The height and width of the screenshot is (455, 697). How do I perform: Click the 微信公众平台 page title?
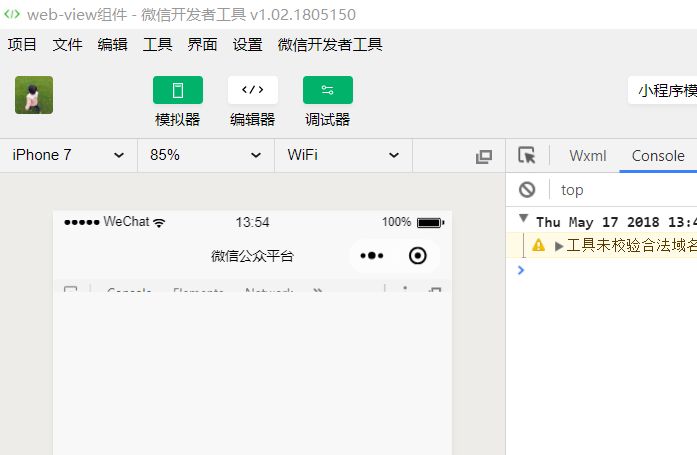(252, 256)
